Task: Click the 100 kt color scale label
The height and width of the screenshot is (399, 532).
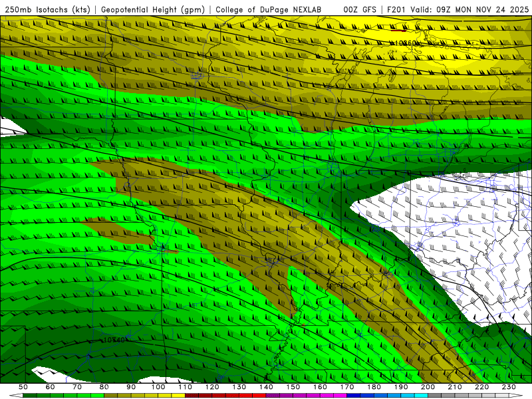Action: click(x=158, y=387)
